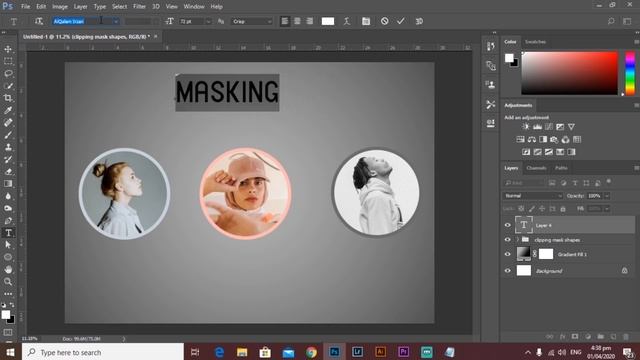Select the Brush tool
The height and width of the screenshot is (360, 640).
pyautogui.click(x=8, y=135)
